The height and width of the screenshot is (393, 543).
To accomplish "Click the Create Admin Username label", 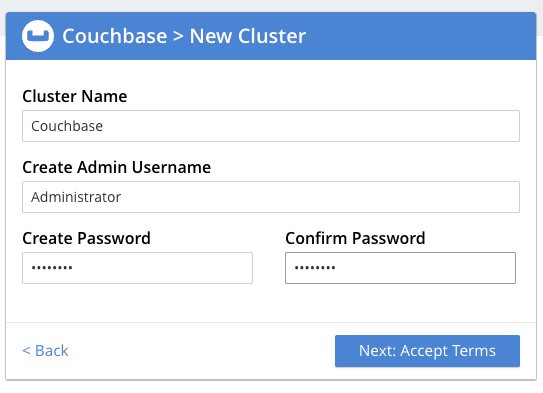I will tap(117, 167).
